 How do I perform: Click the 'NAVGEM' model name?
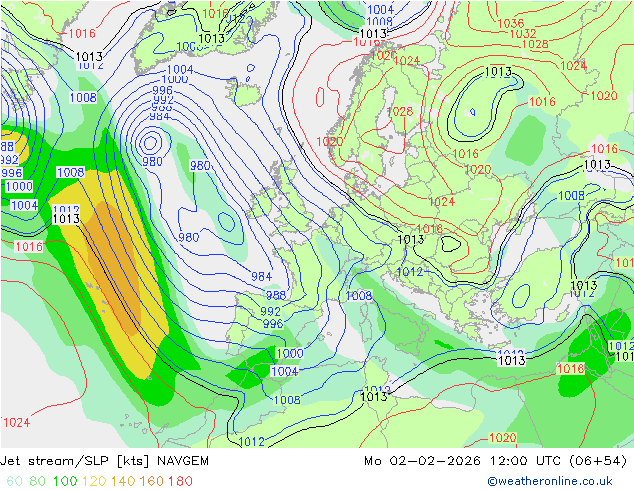tap(183, 461)
